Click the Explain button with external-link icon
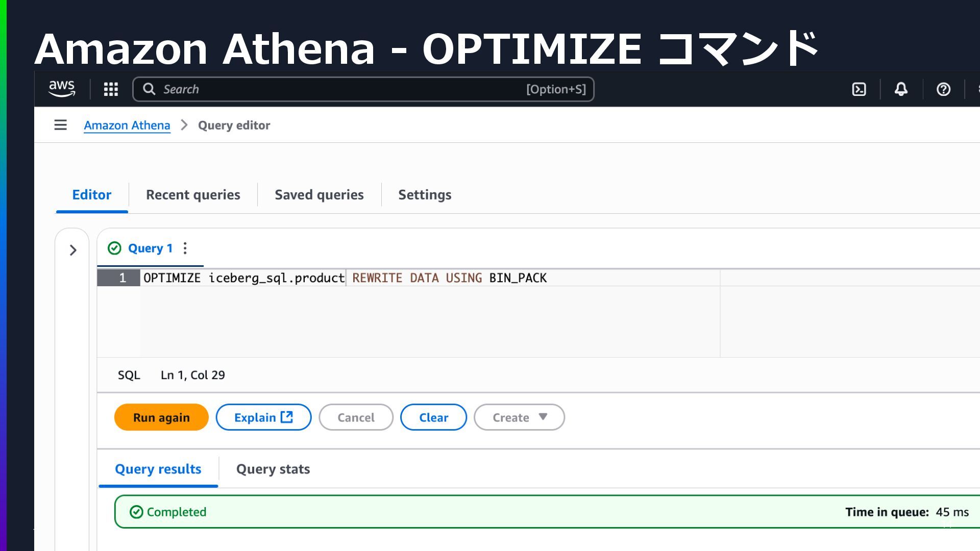This screenshot has height=551, width=980. (x=263, y=417)
